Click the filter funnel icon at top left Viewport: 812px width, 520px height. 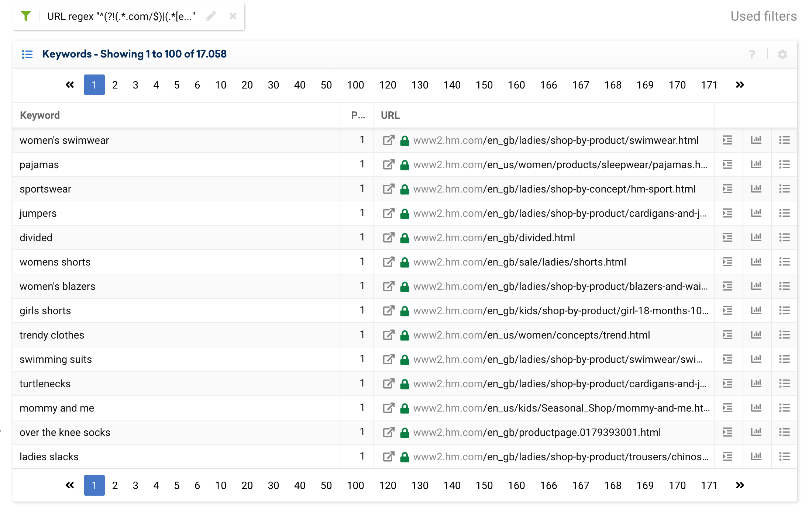pyautogui.click(x=27, y=16)
